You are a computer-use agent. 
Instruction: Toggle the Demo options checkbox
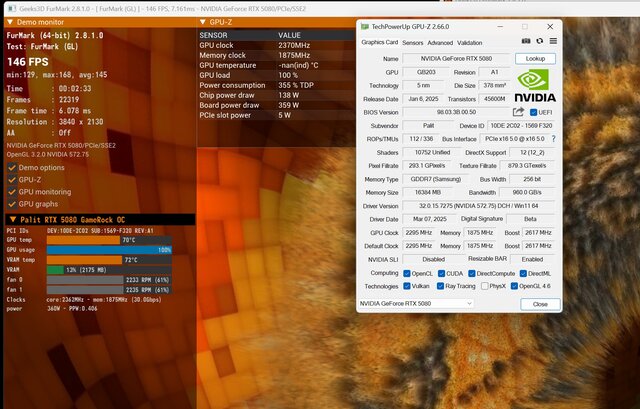click(x=11, y=167)
